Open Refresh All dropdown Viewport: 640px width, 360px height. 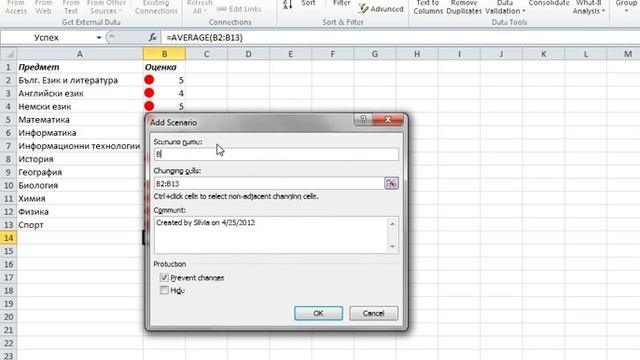point(200,7)
